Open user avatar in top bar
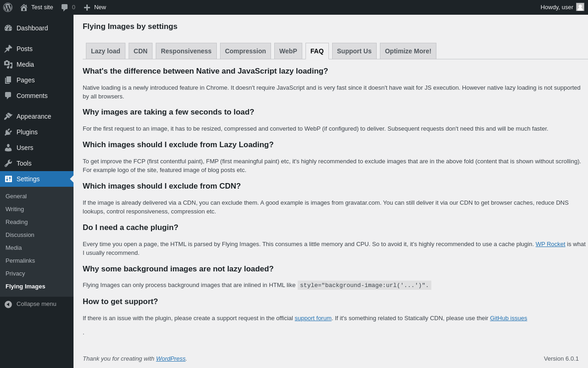588x368 pixels. point(580,7)
